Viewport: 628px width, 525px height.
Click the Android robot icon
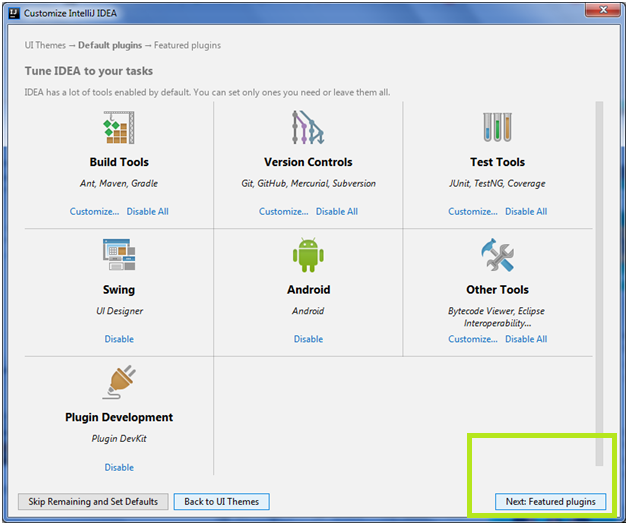click(x=308, y=255)
